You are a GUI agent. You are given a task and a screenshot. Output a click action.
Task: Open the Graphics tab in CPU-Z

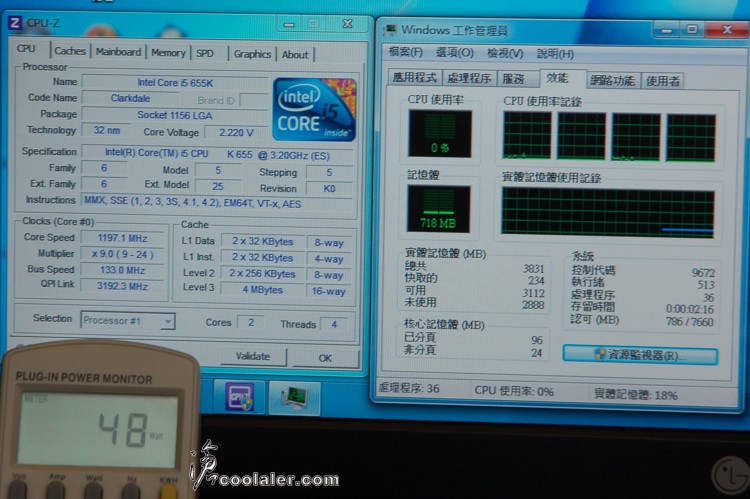pos(252,54)
